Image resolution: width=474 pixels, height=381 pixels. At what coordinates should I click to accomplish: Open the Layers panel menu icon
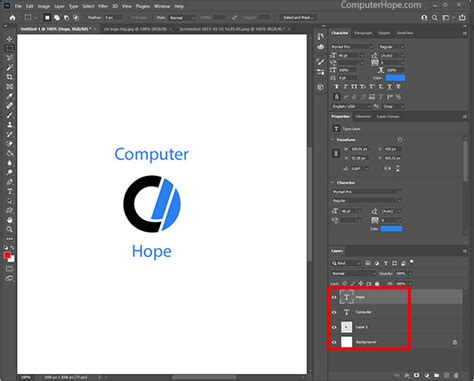pyautogui.click(x=464, y=251)
